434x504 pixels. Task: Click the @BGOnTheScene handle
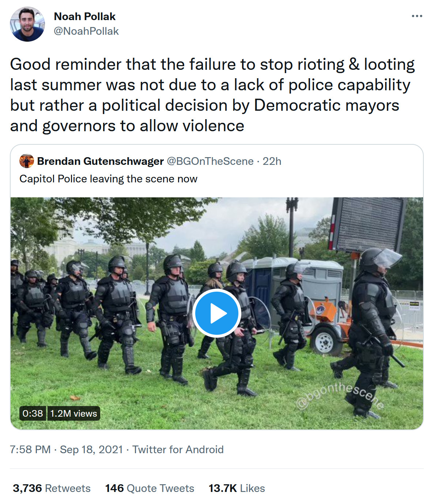210,161
